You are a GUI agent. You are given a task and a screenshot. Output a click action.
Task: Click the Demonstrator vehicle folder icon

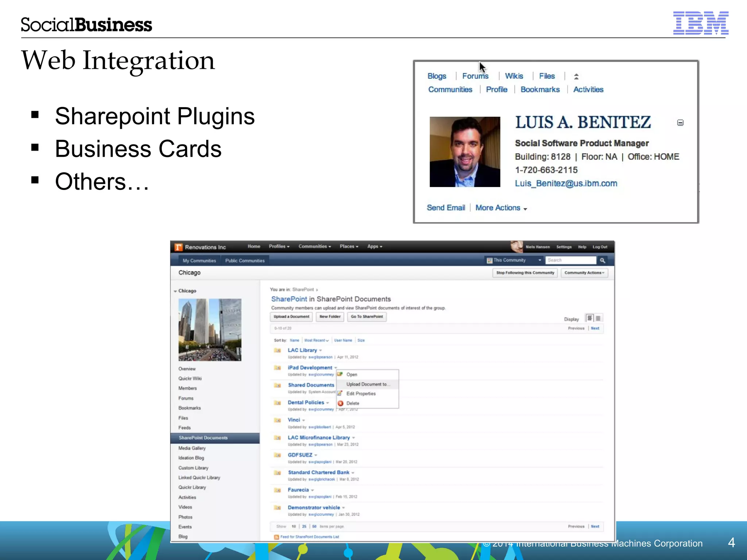click(278, 507)
